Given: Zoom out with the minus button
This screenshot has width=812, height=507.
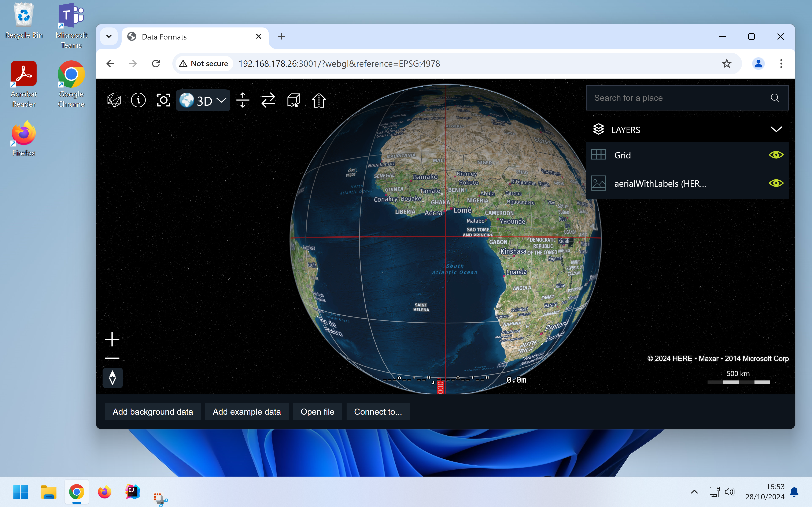Looking at the screenshot, I should [x=112, y=358].
